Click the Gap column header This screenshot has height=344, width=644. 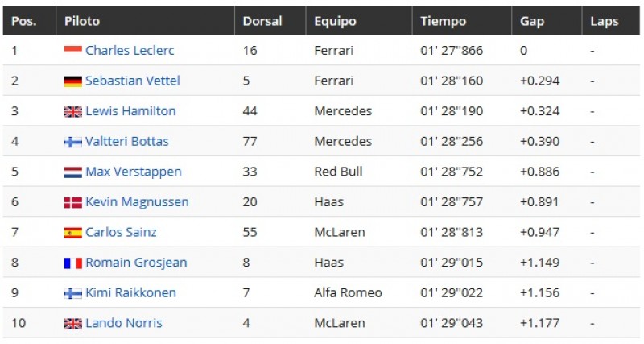pyautogui.click(x=532, y=21)
